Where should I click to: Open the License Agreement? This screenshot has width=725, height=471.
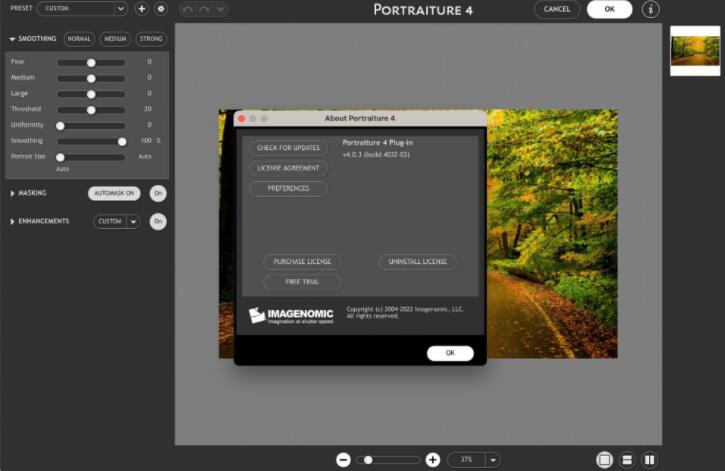pos(289,168)
